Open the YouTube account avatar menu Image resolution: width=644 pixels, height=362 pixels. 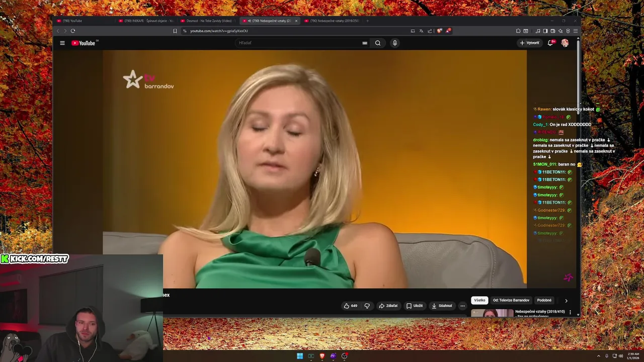tap(565, 43)
